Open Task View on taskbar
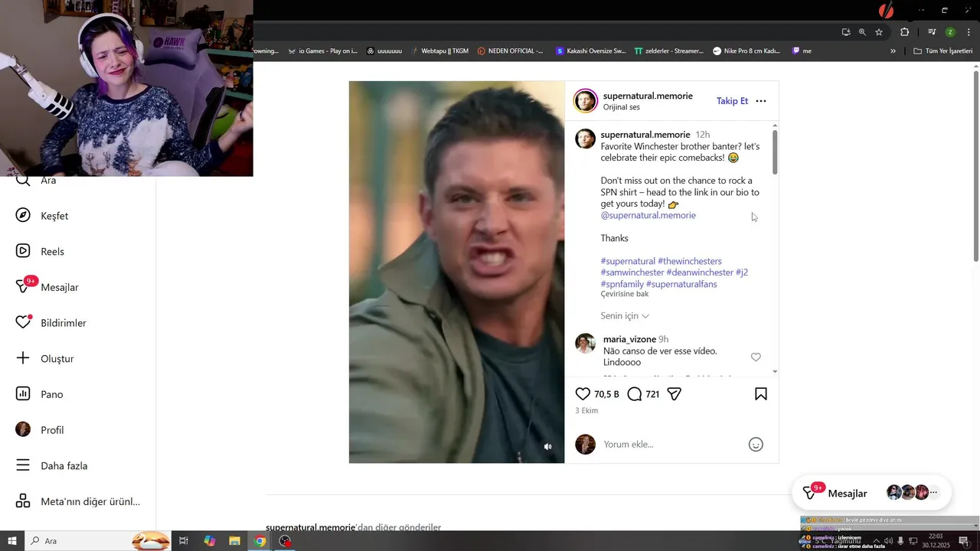Image resolution: width=980 pixels, height=551 pixels. [x=184, y=541]
